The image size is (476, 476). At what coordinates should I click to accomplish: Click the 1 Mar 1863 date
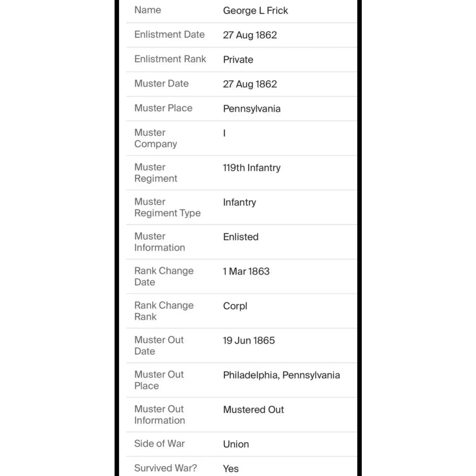[246, 271]
